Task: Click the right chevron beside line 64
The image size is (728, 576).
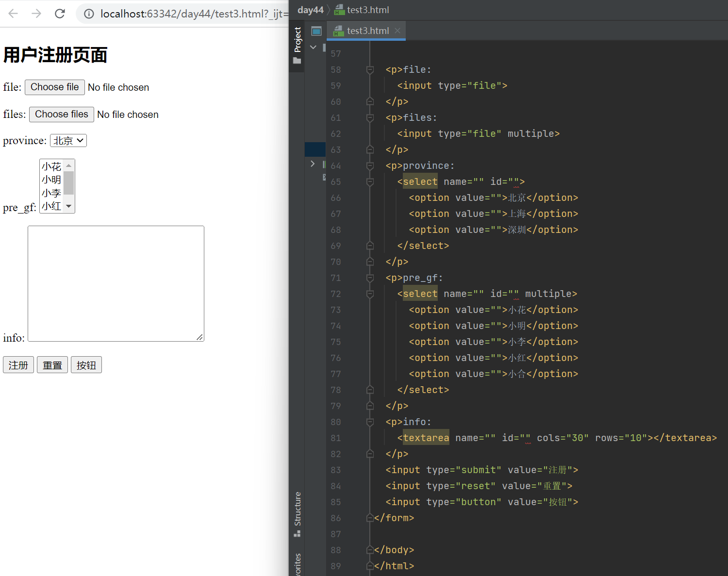Action: pyautogui.click(x=313, y=164)
